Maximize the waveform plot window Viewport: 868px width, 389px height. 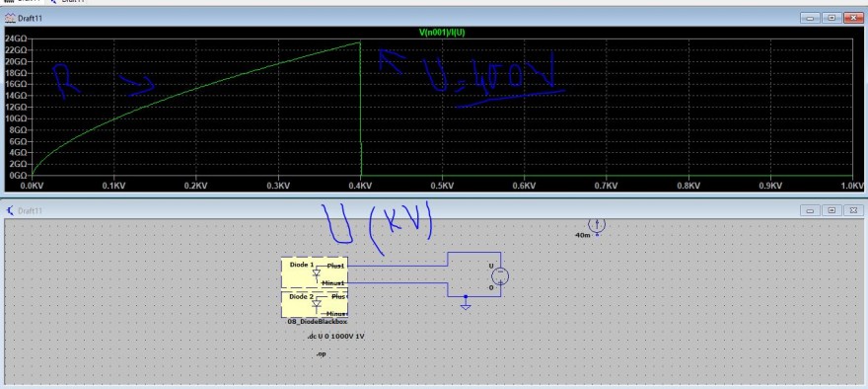click(831, 19)
